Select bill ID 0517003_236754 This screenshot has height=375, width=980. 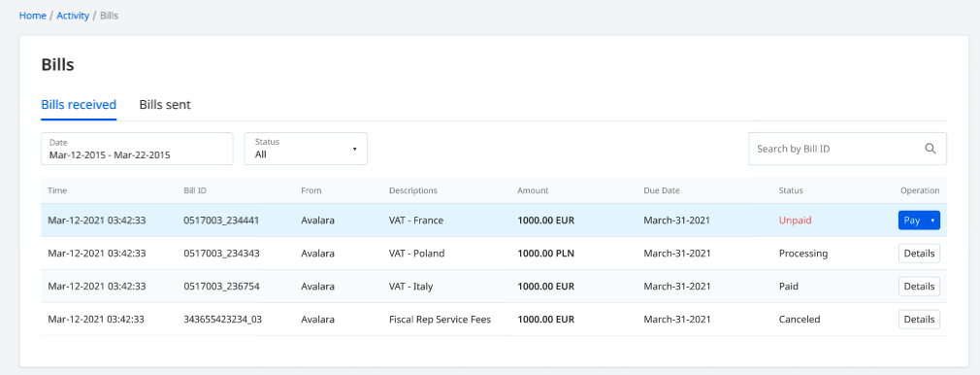pos(222,286)
